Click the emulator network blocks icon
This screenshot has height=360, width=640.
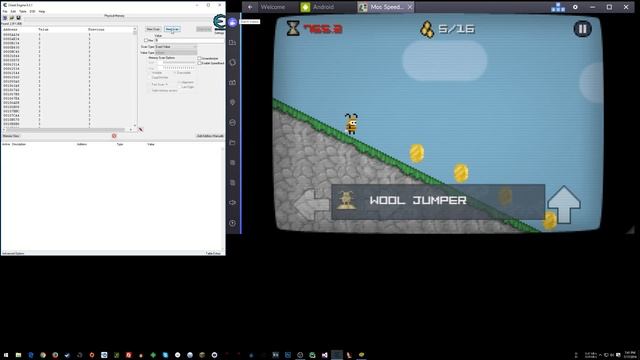pyautogui.click(x=558, y=7)
